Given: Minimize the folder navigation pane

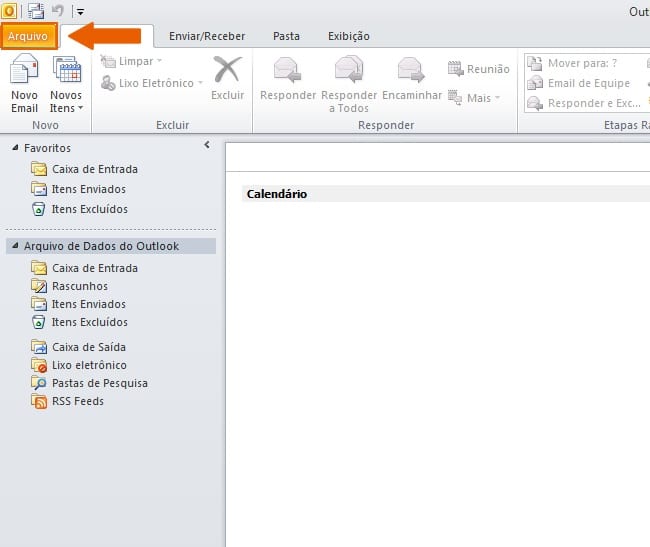Looking at the screenshot, I should point(207,146).
